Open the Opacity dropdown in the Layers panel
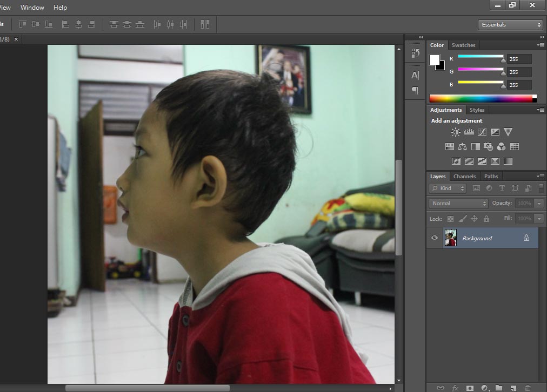 pos(538,203)
